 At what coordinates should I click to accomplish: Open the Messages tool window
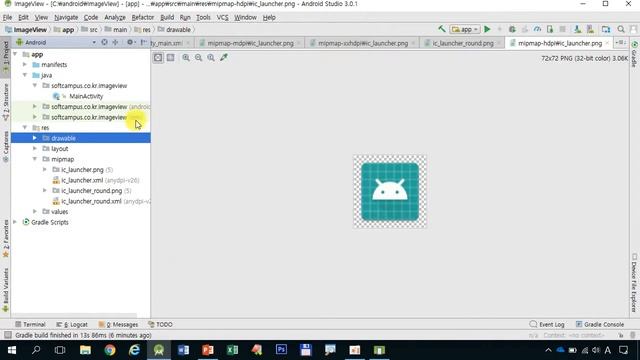coord(118,324)
